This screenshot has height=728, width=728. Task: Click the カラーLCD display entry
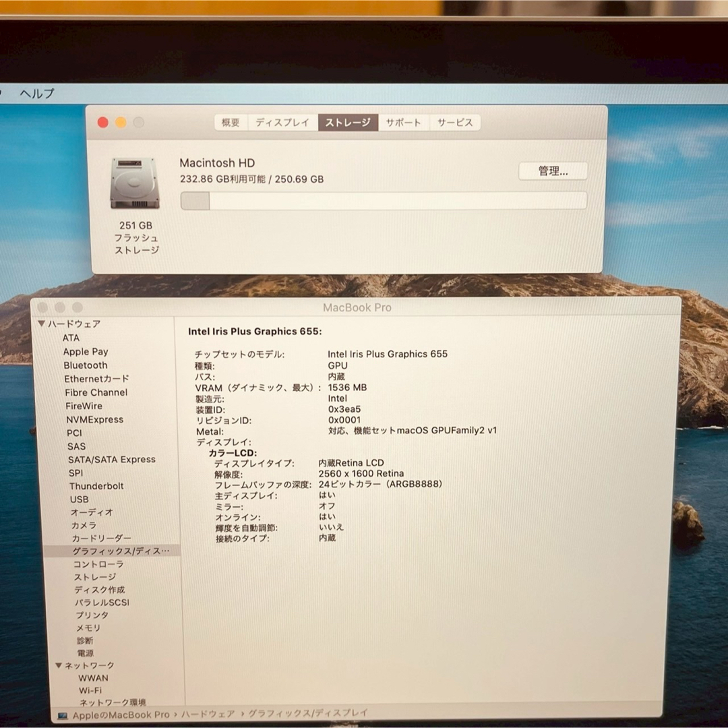tap(233, 453)
